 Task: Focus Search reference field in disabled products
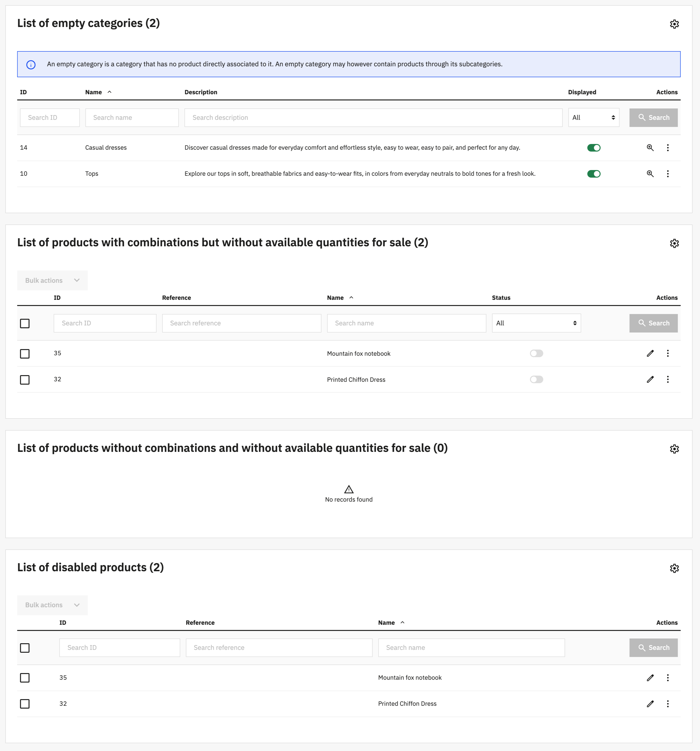coord(279,648)
